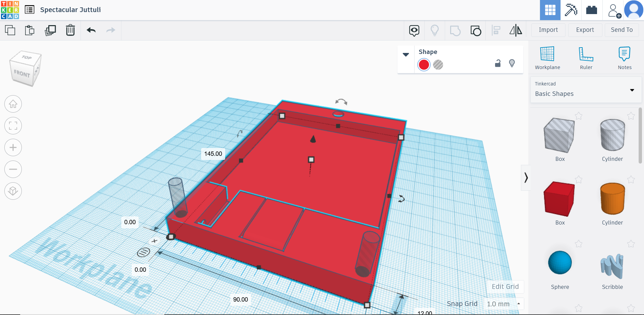Screen dimensions: 644x315
Task: Select the Ruler tool
Action: coord(586,58)
